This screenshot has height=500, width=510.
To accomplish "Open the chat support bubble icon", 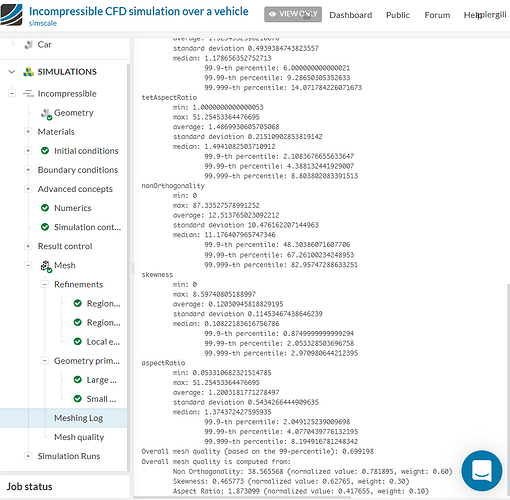I will click(x=481, y=470).
